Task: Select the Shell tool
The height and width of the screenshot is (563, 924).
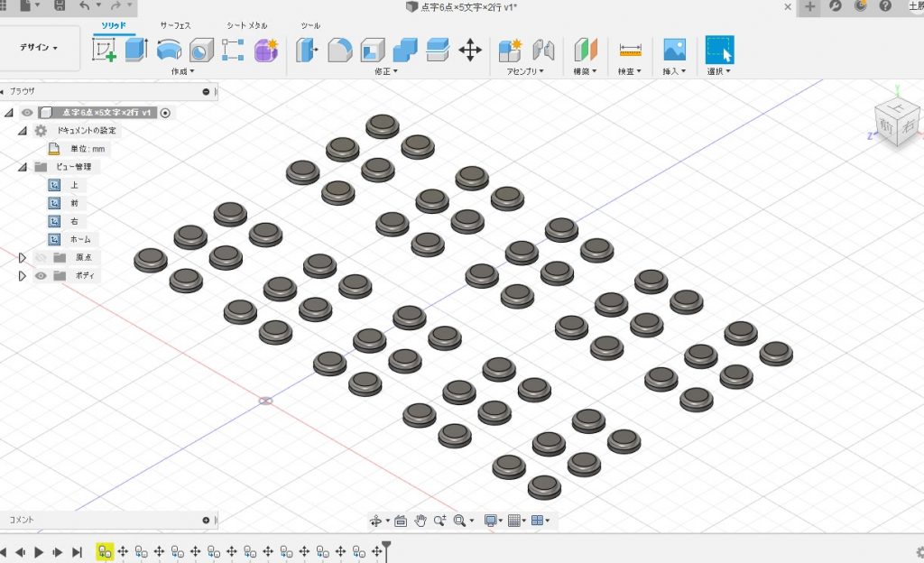Action: pos(372,50)
